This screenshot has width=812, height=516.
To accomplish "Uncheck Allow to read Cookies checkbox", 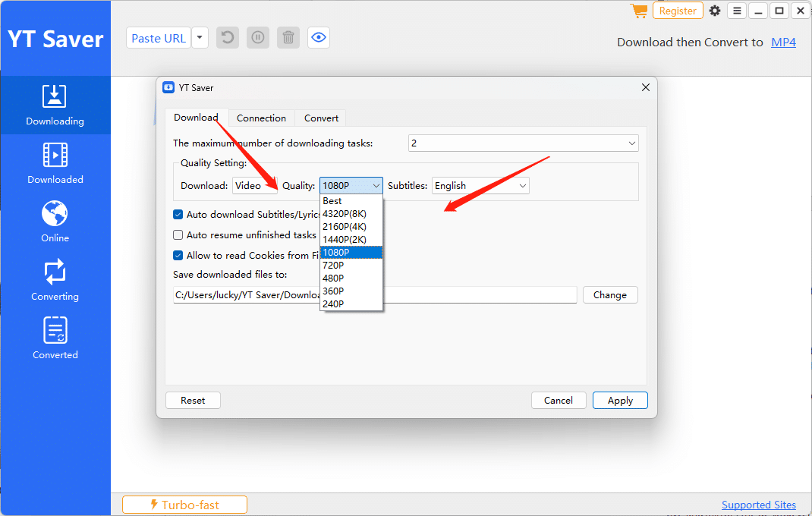I will click(178, 256).
